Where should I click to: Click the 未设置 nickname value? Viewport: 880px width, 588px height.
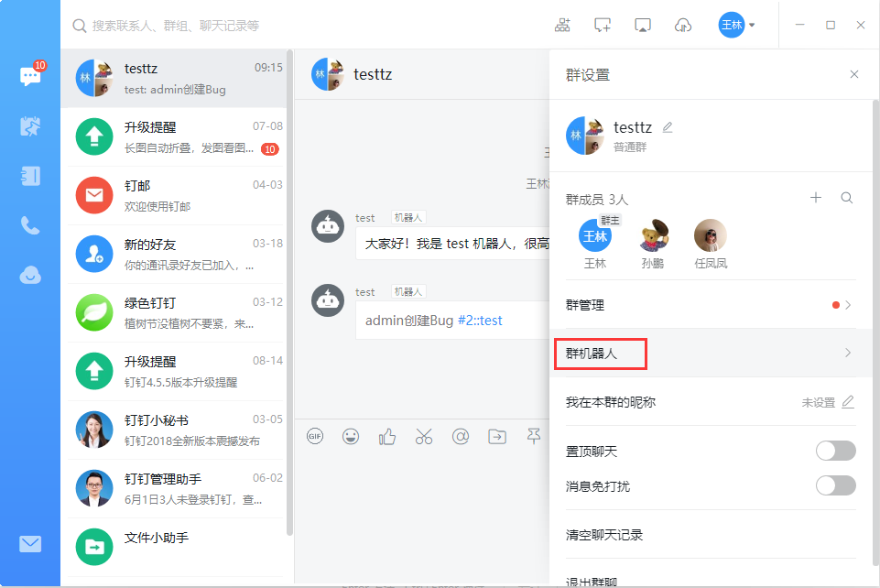point(819,402)
